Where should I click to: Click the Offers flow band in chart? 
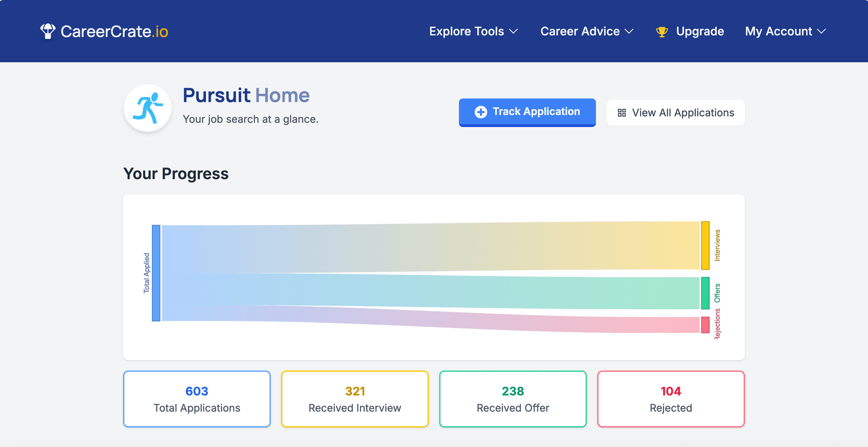point(431,291)
